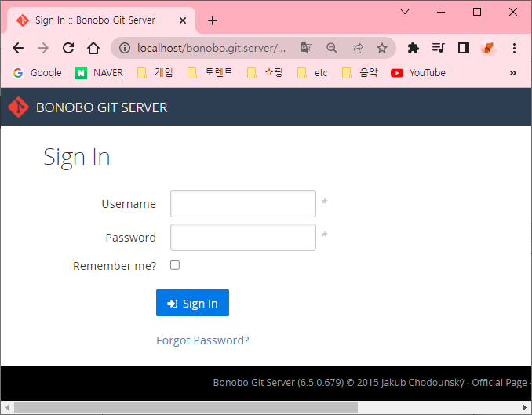View site information icon in address bar
532x415 pixels.
[x=125, y=48]
